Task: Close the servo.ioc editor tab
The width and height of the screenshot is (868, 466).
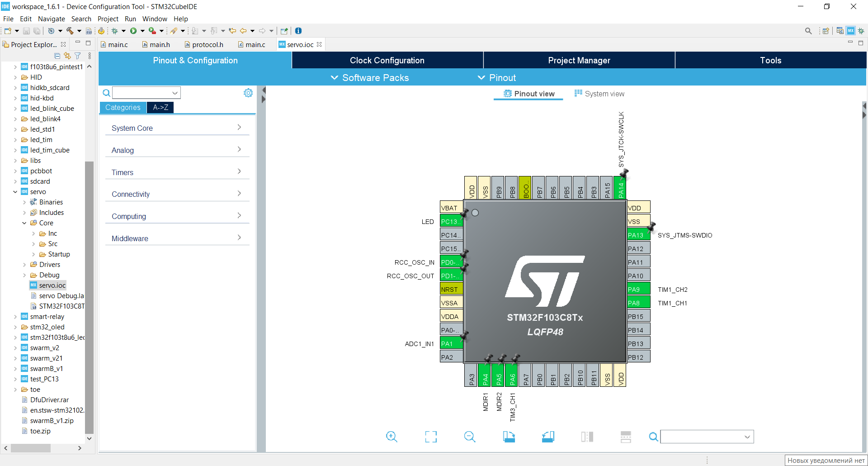Action: click(319, 44)
